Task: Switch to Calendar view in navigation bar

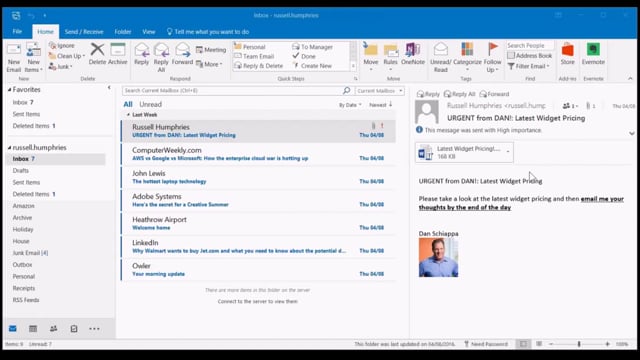Action: [x=33, y=329]
